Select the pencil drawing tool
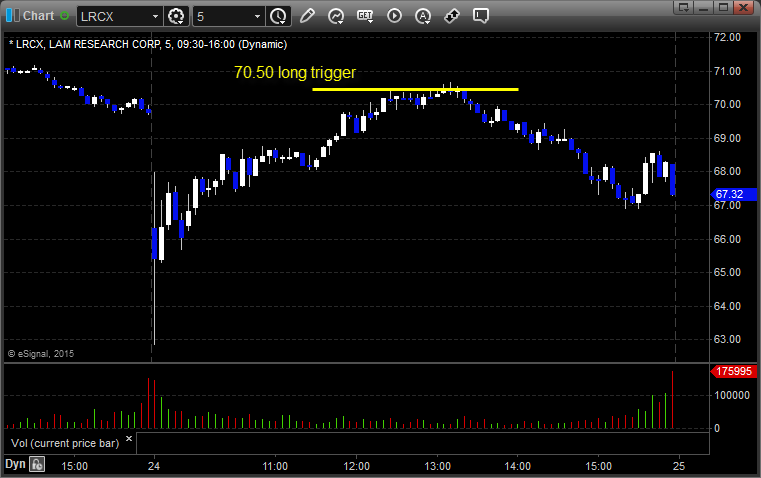This screenshot has width=761, height=478. (307, 16)
